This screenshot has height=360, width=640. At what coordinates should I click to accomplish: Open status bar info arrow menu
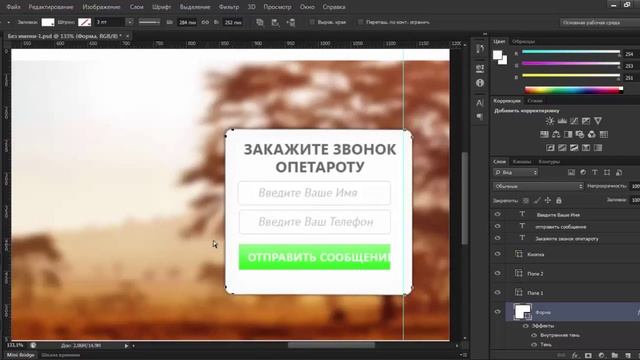click(x=127, y=346)
